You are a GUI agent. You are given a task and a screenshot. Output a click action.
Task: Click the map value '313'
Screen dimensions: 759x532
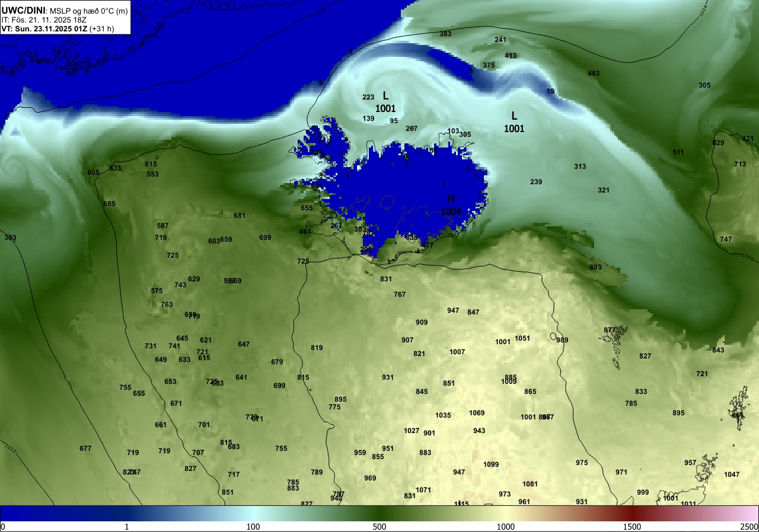click(x=580, y=166)
